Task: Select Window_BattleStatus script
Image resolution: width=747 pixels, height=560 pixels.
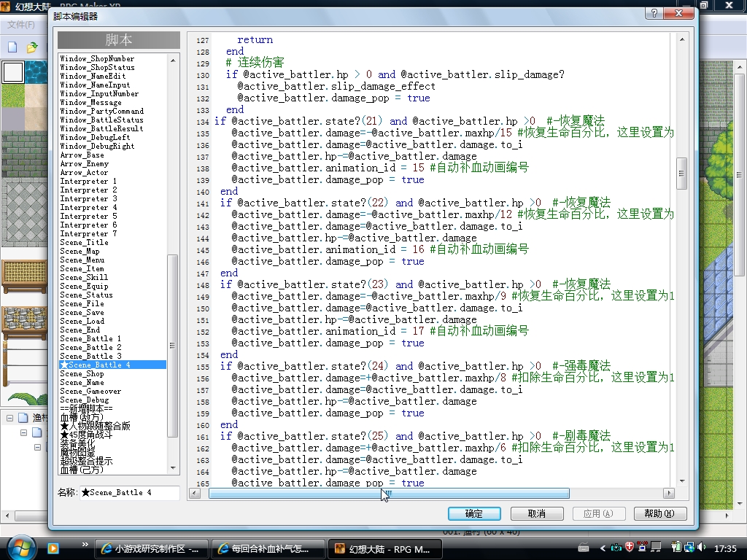Action: pyautogui.click(x=101, y=120)
